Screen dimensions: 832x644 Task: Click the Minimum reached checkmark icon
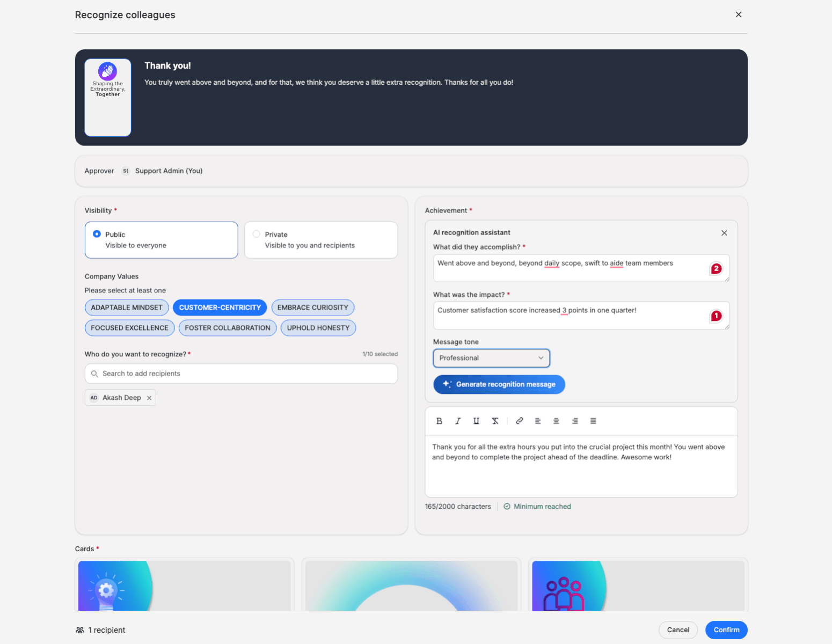click(507, 507)
